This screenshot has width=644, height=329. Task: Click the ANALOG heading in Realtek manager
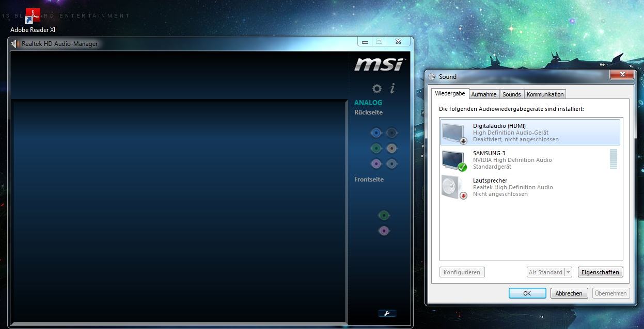click(x=368, y=103)
